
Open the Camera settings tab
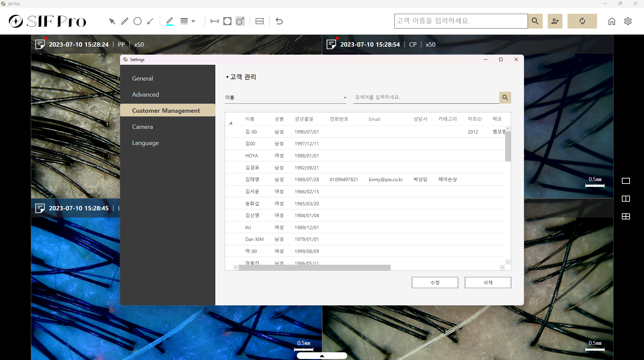142,127
